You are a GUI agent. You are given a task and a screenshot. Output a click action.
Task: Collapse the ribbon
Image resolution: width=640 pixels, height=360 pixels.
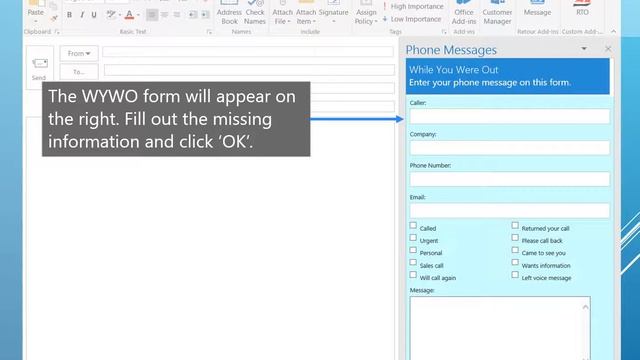[613, 31]
